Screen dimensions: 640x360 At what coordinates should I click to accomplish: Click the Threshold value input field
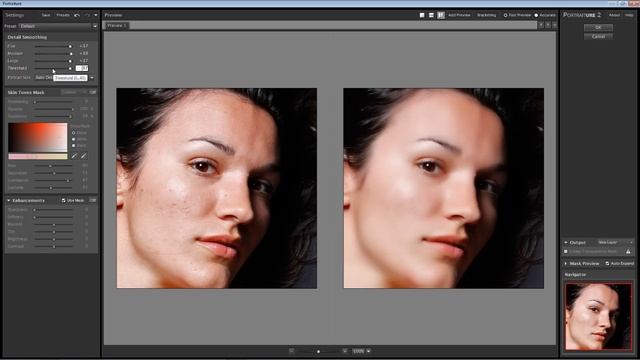pyautogui.click(x=82, y=68)
